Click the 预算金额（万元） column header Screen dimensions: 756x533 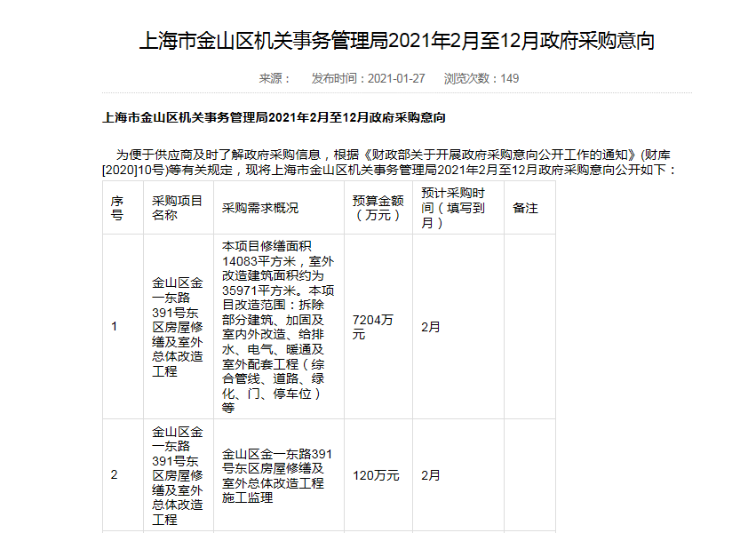click(x=378, y=208)
